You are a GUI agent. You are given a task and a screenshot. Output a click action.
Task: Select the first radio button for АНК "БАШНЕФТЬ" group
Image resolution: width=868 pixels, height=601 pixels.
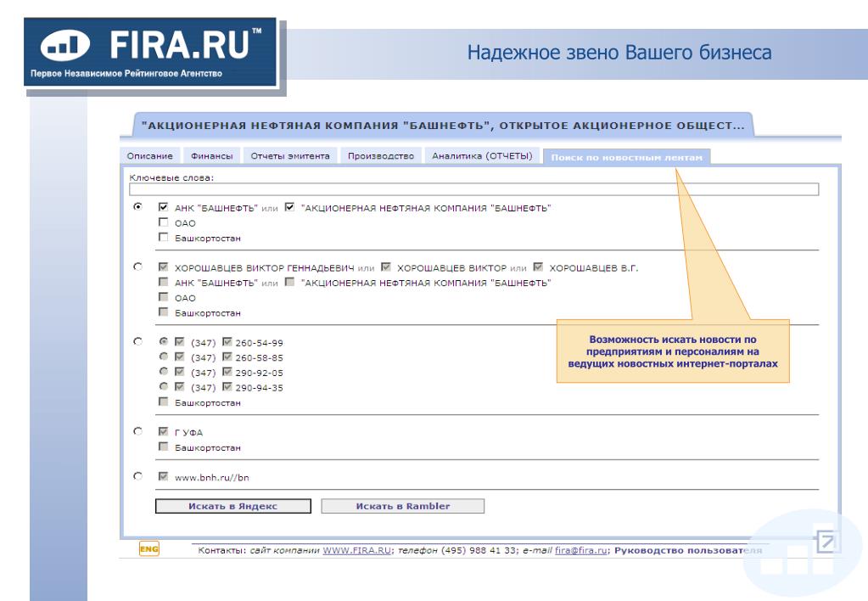tap(137, 206)
